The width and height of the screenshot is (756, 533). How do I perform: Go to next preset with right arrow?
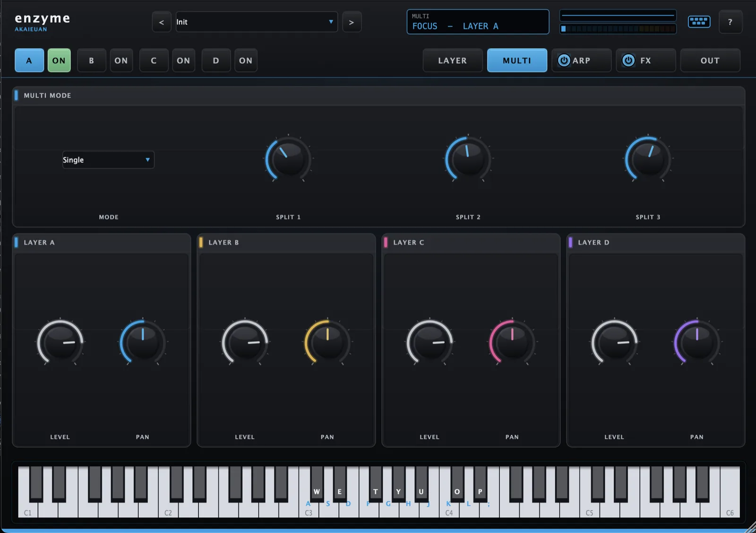click(352, 22)
